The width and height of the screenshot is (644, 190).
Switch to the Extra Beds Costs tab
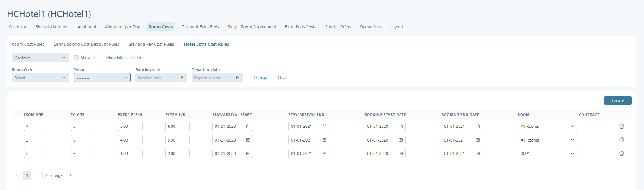[300, 27]
